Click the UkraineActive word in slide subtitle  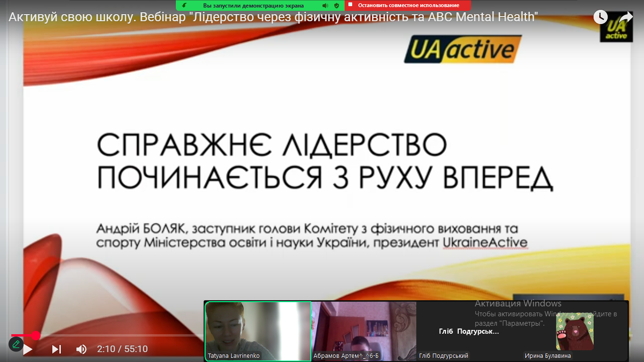[485, 243]
